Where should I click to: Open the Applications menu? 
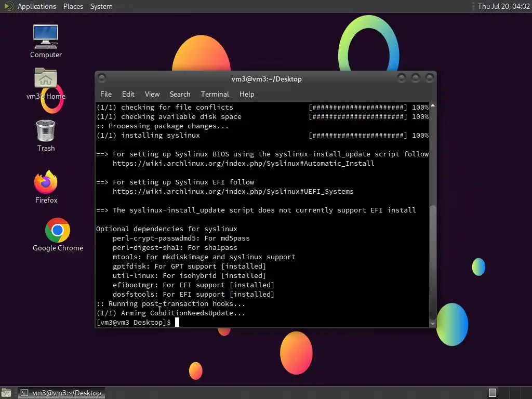(x=37, y=6)
